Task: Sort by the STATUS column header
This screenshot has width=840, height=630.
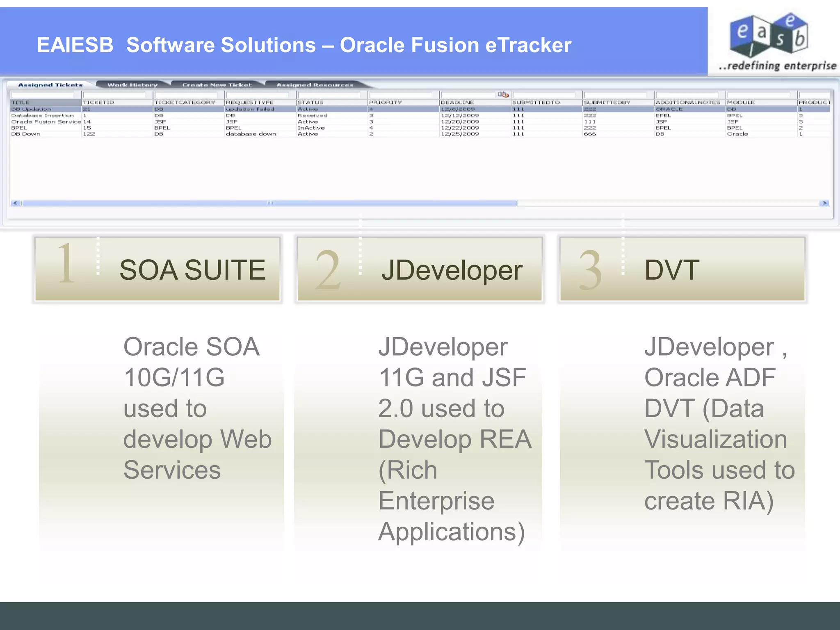Action: click(x=332, y=103)
